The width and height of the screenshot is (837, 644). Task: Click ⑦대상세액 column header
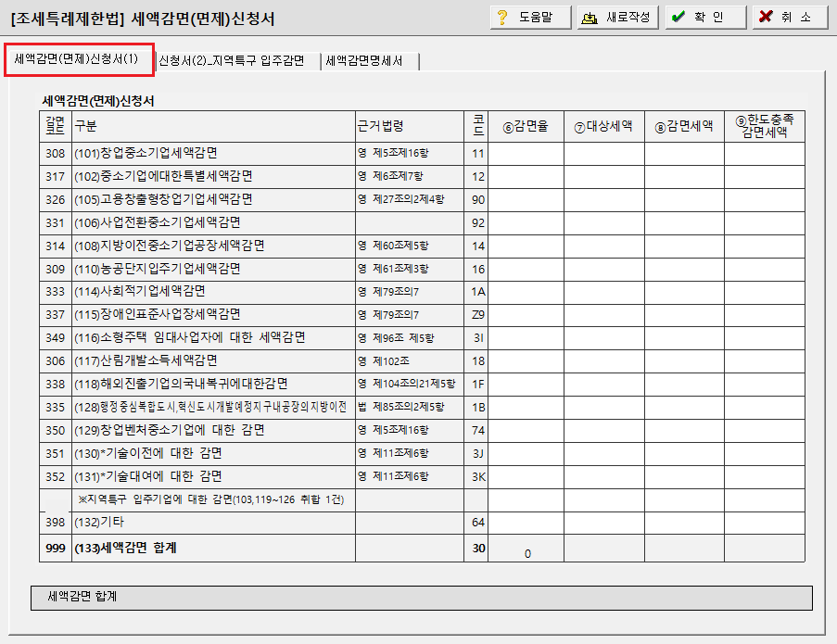pos(604,126)
